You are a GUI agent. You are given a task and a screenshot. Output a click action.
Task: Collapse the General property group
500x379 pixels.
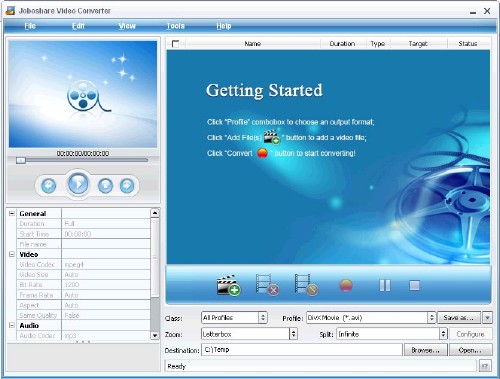(12, 213)
